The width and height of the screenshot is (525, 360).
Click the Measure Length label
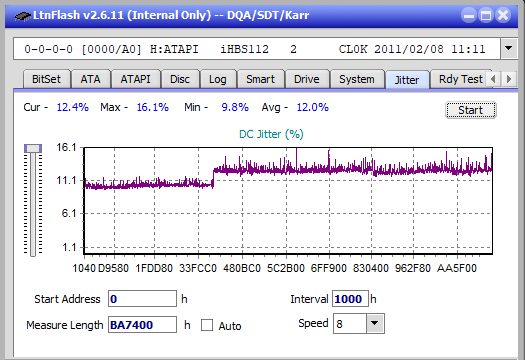[65, 325]
